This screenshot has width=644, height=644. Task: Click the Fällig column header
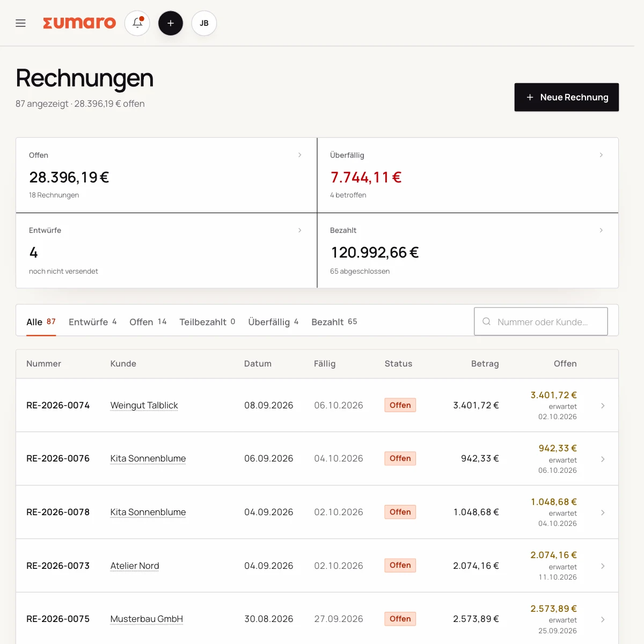(325, 363)
